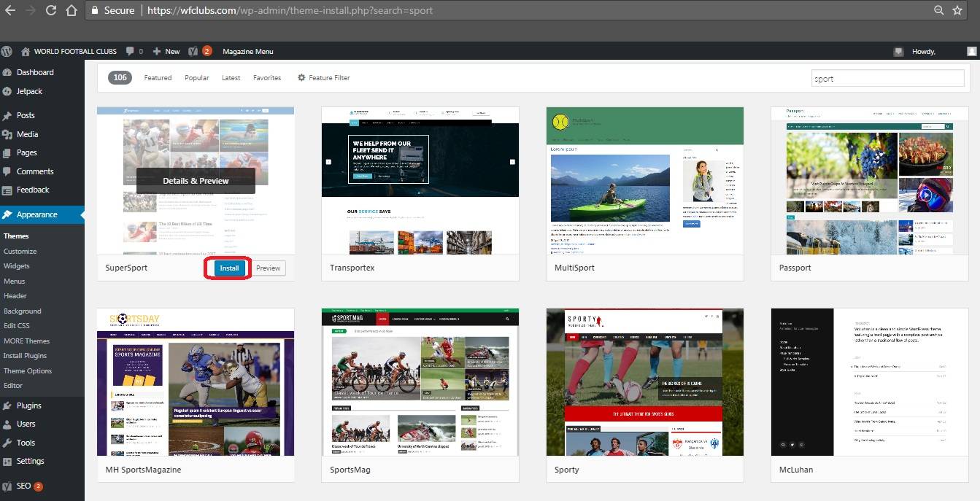Screen dimensions: 980x501
Task: Open the McLuhan theme thumbnail
Action: click(870, 382)
